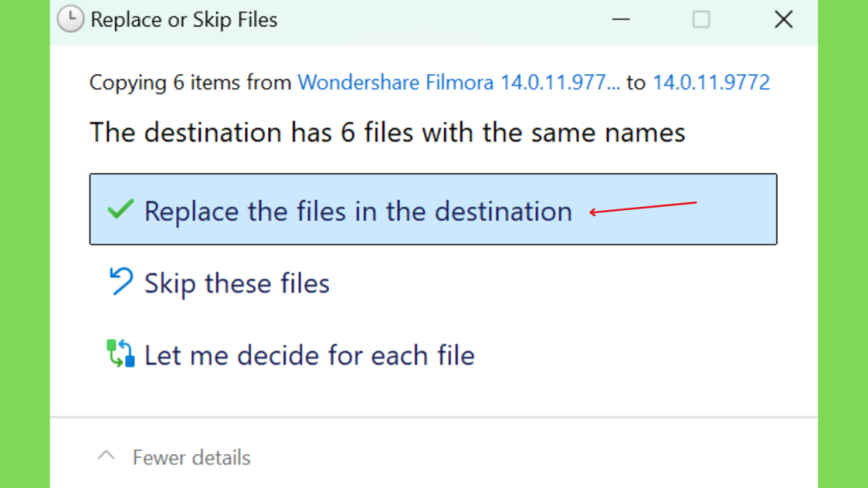Open the 14.0.11.9772 destination folder link
868x488 pixels.
tap(711, 82)
